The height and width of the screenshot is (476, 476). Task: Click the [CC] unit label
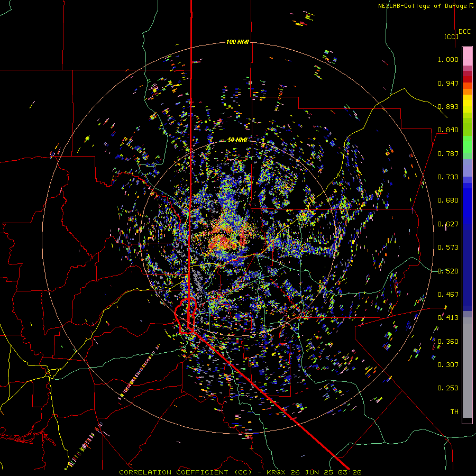451,36
